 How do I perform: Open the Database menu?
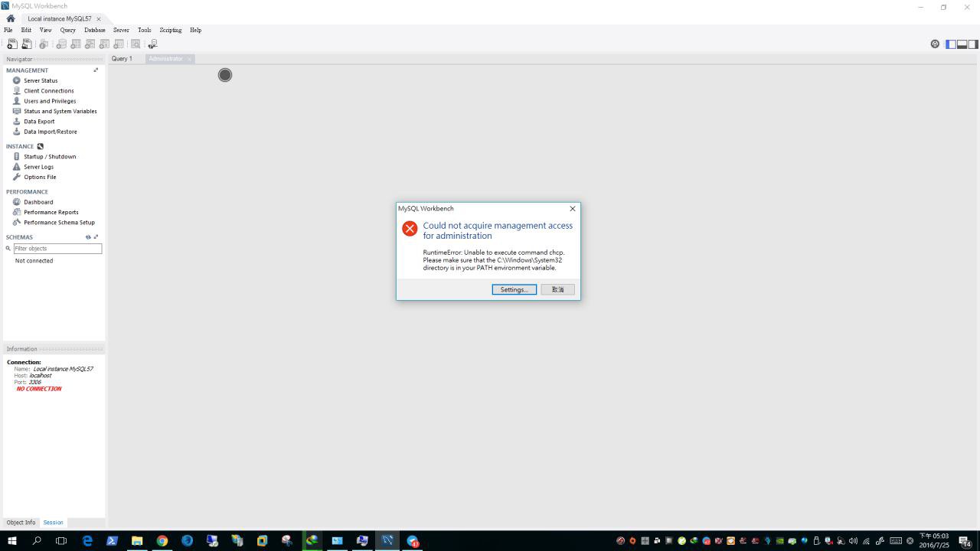(94, 31)
